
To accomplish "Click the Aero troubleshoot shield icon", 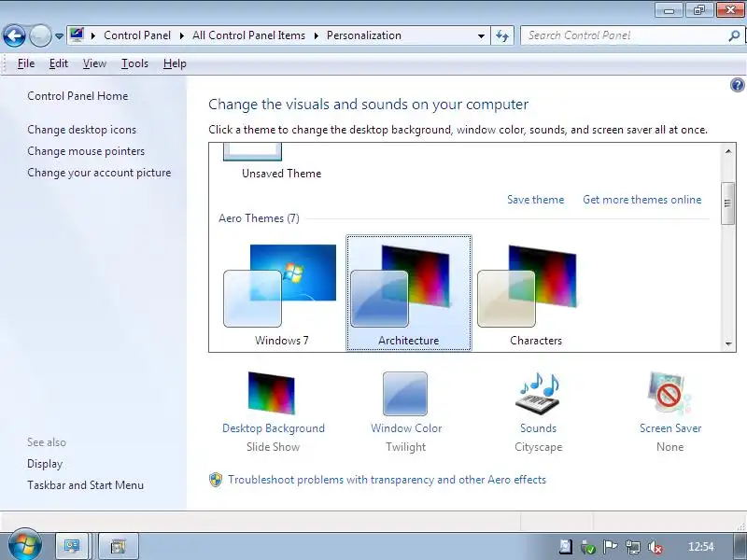I will pos(216,480).
